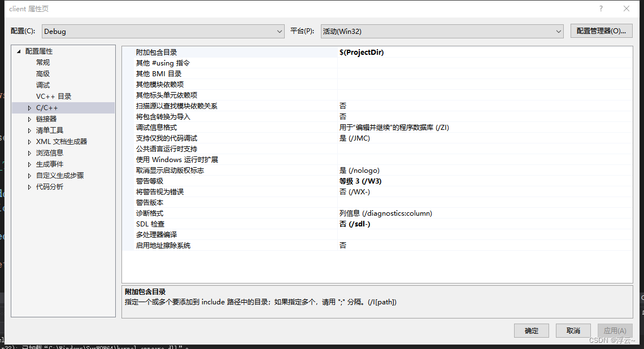Click the 应用(A) button

[x=615, y=330]
